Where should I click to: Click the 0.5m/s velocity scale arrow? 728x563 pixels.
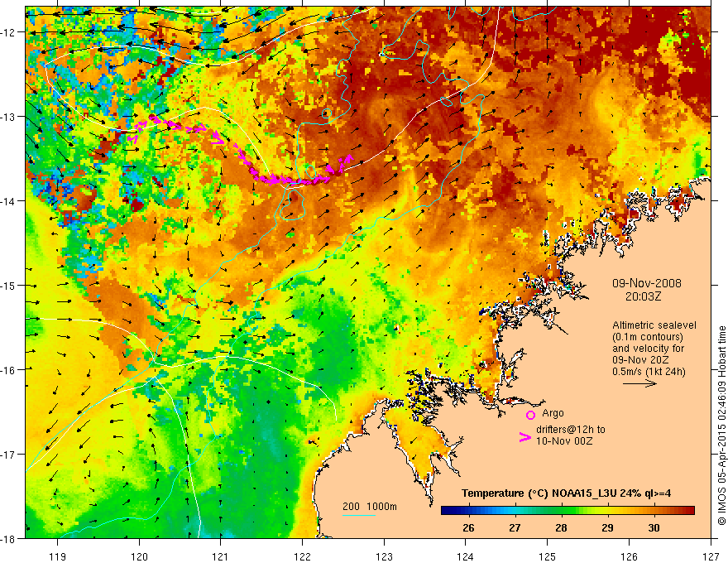click(x=639, y=383)
